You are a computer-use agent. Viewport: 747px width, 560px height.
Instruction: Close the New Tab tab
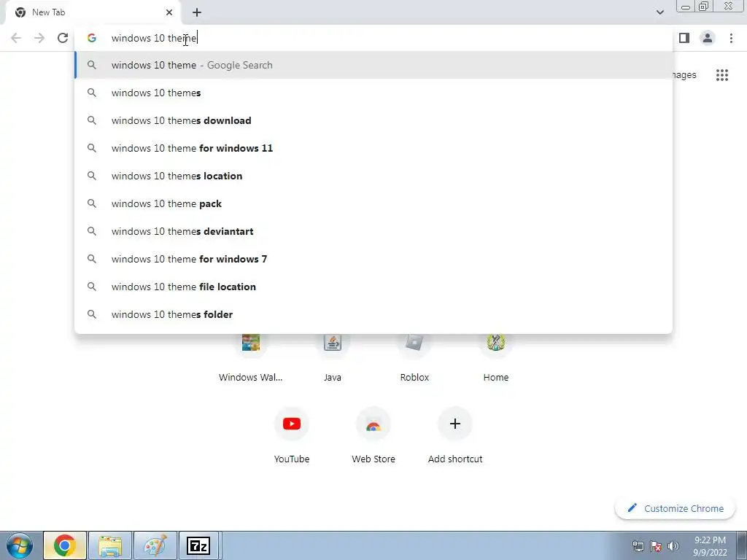169,12
